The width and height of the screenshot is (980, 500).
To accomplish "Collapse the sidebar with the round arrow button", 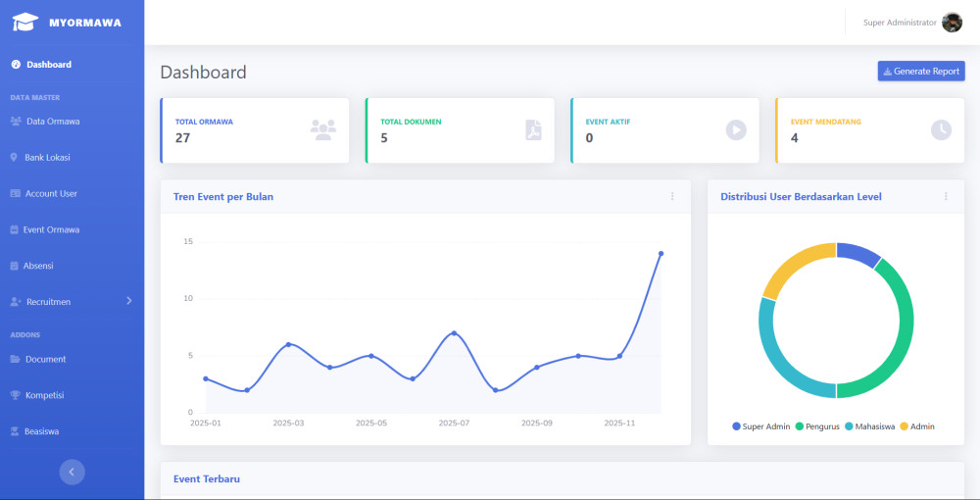I will [x=72, y=472].
